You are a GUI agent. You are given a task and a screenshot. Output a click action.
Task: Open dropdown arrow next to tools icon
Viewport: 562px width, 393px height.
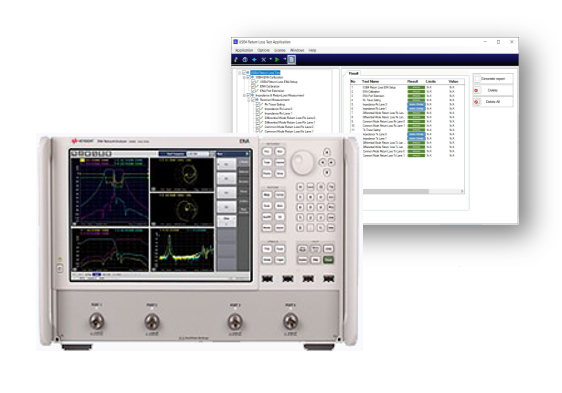point(271,59)
